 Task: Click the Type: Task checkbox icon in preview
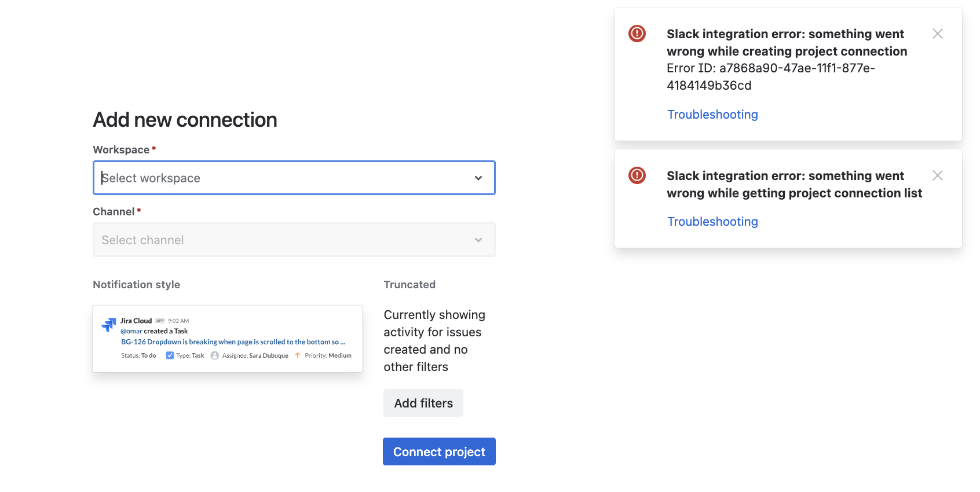[x=170, y=355]
